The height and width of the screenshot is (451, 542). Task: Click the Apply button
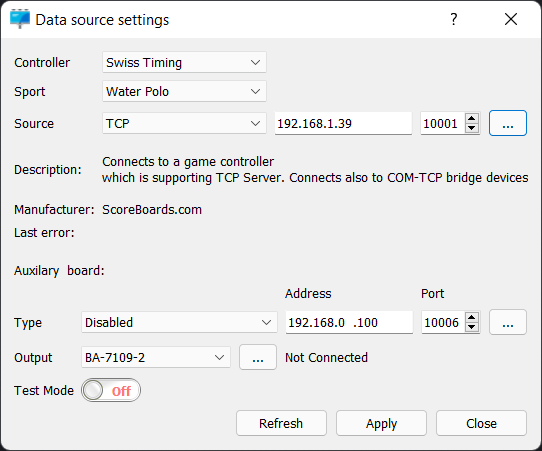pyautogui.click(x=381, y=423)
